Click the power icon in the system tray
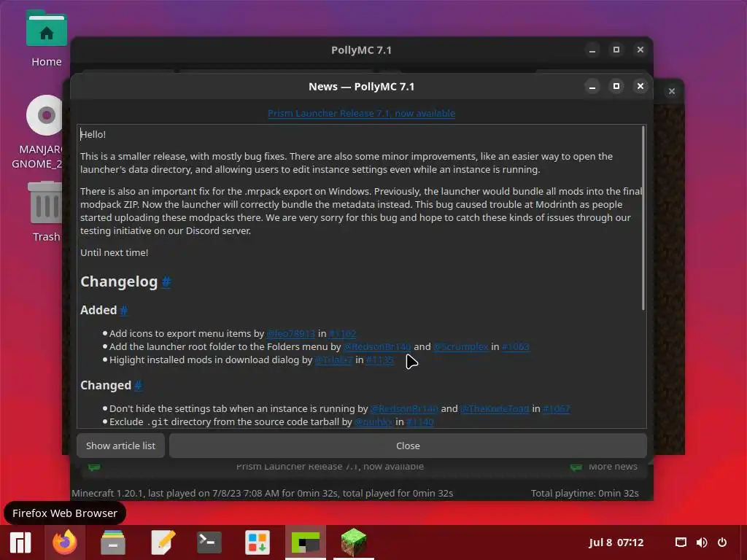Image resolution: width=747 pixels, height=560 pixels. click(722, 542)
